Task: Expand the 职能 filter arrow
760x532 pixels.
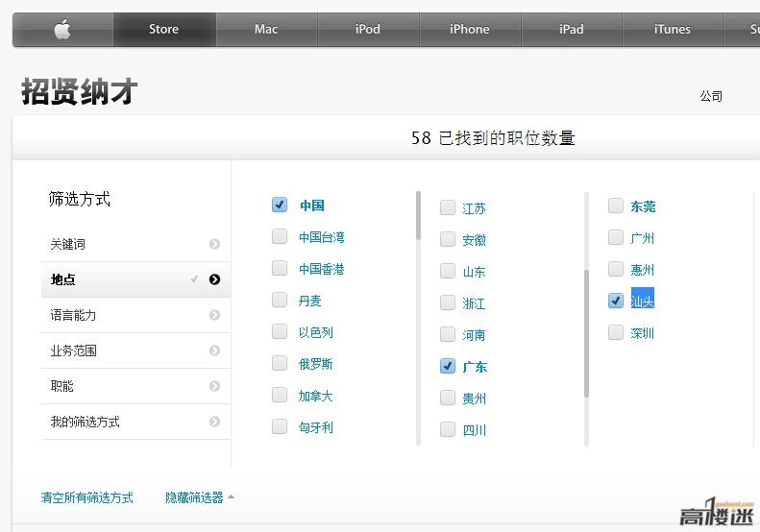Action: (x=214, y=386)
